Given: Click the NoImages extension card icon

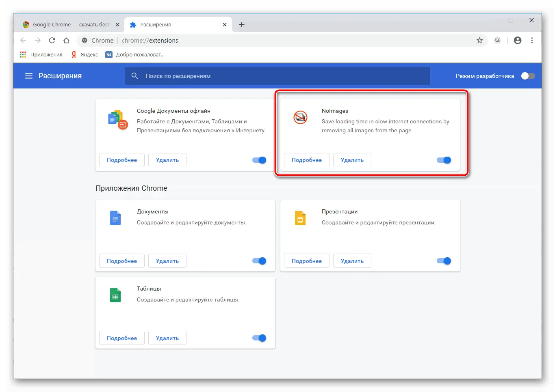Looking at the screenshot, I should 301,118.
